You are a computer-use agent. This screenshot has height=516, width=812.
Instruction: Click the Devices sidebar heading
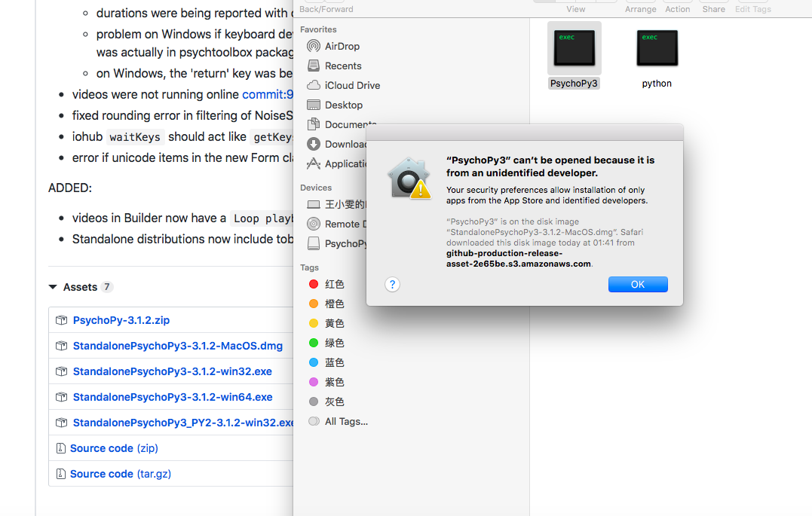pos(316,188)
